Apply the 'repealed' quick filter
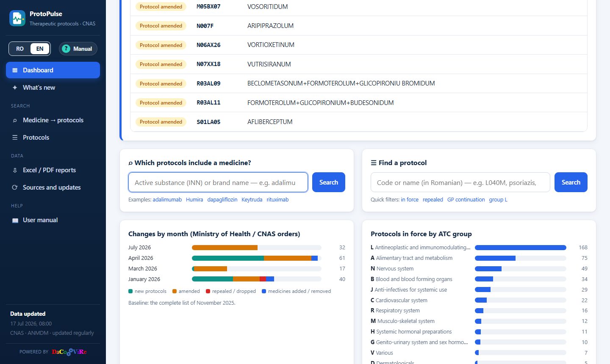The image size is (610, 364). click(433, 200)
